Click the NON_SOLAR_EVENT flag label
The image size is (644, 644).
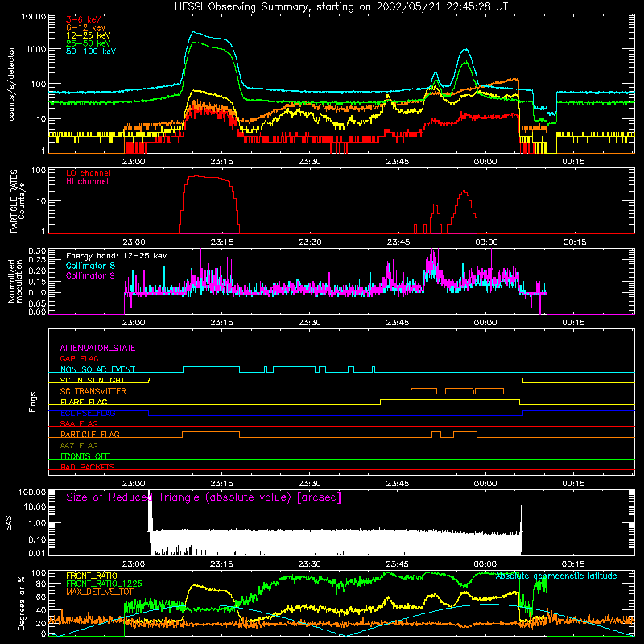point(97,369)
